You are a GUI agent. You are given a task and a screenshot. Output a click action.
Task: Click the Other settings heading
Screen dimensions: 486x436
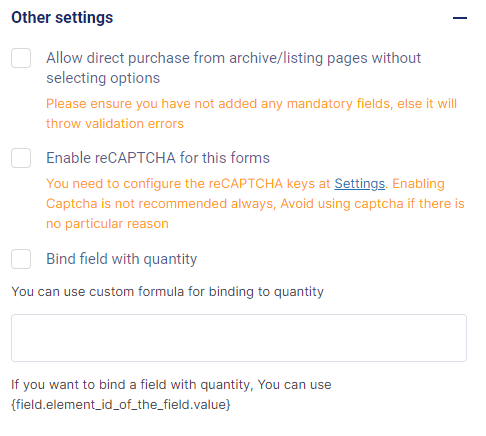tap(62, 18)
